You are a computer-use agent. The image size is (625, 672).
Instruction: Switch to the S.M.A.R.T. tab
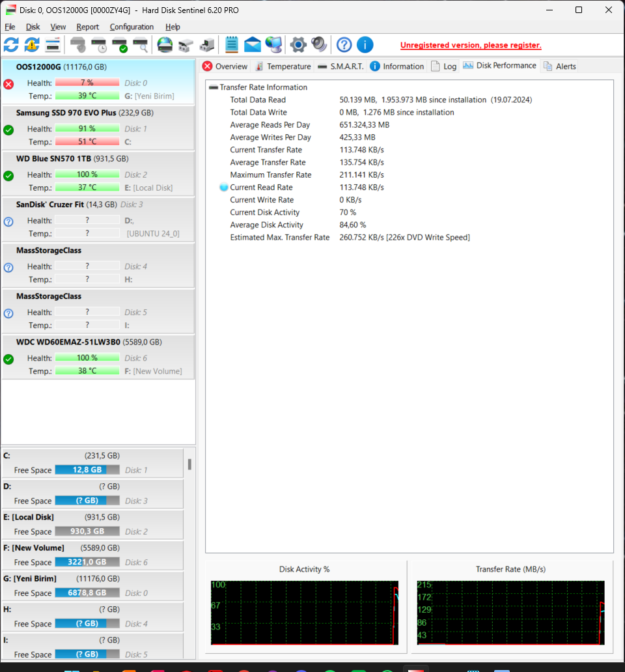pyautogui.click(x=340, y=66)
